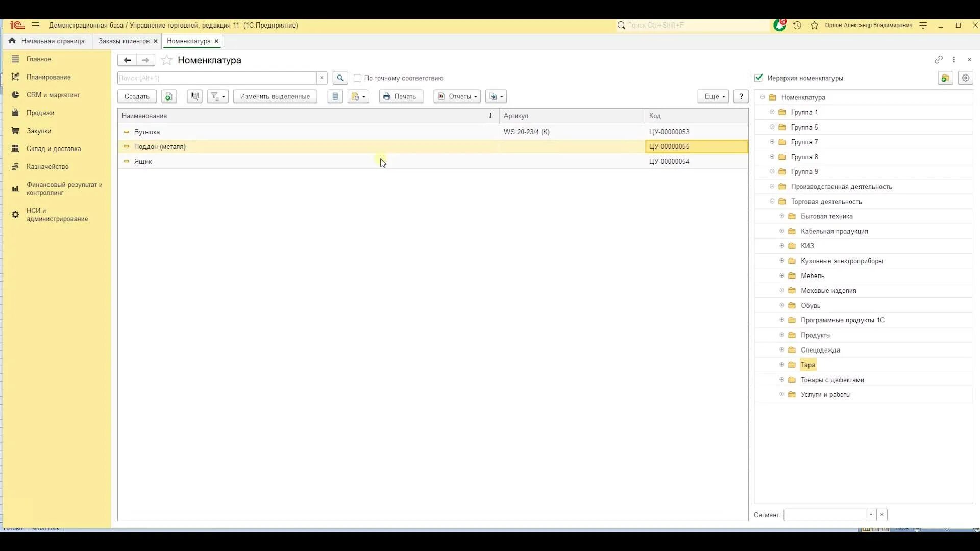Collapse the Торговая деятельность tree node

(x=772, y=202)
